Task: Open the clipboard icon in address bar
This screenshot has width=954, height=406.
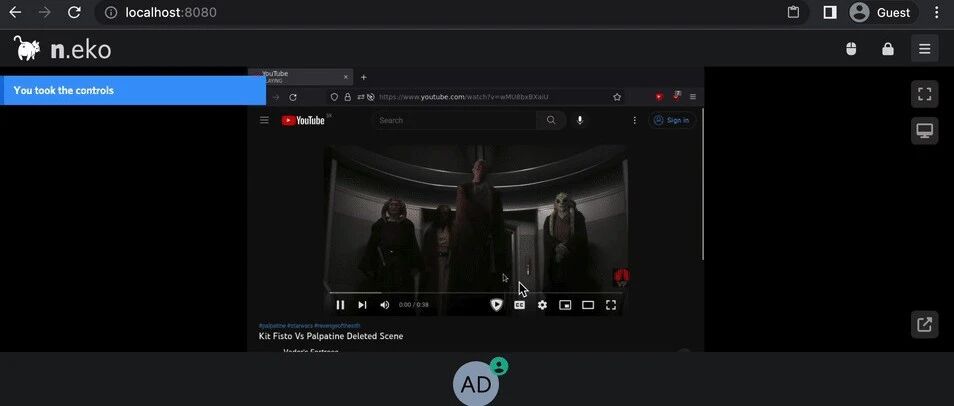Action: [x=793, y=12]
